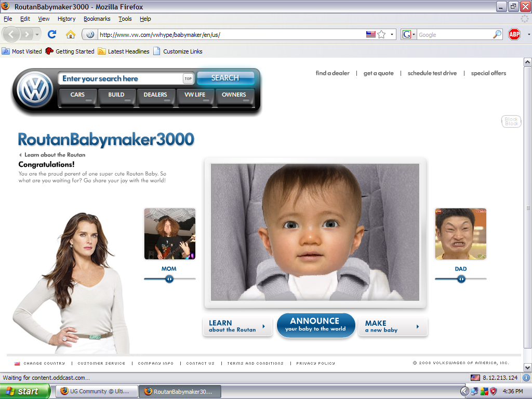The width and height of the screenshot is (532, 399).
Task: Open the history dropdown next to Forward button
Action: click(x=37, y=34)
